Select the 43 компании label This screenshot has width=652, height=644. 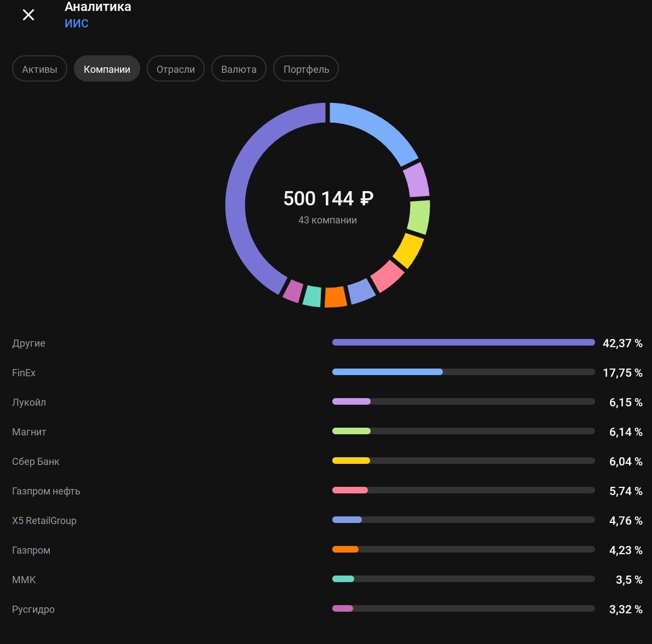[x=328, y=220]
